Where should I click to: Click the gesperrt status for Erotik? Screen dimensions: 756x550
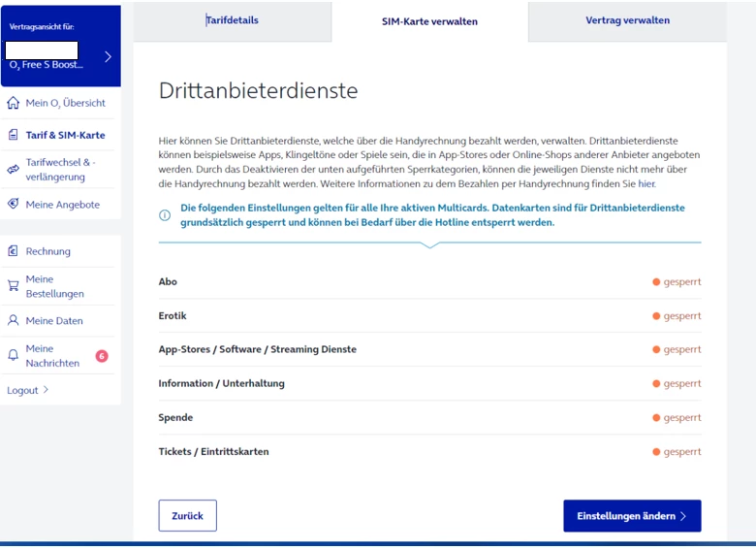[677, 316]
